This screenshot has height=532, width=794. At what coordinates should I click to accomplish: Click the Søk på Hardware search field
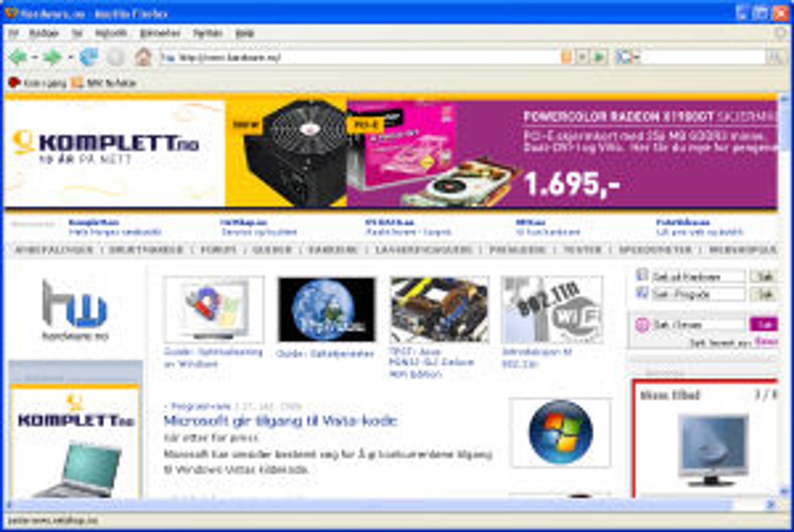click(699, 277)
